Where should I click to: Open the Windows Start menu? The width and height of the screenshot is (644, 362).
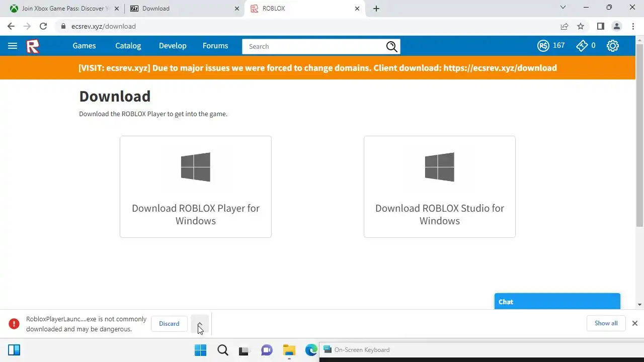pos(200,350)
